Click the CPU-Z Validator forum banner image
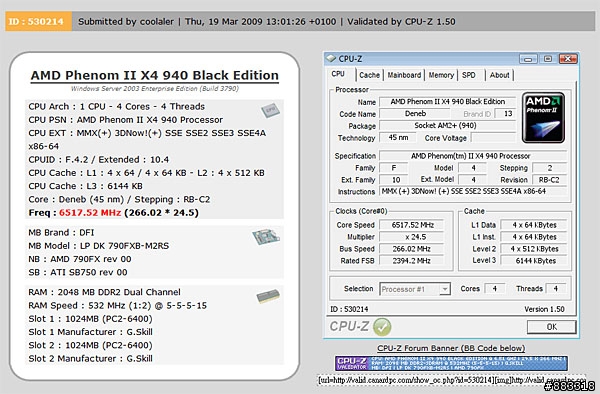The height and width of the screenshot is (394, 600). pyautogui.click(x=451, y=363)
